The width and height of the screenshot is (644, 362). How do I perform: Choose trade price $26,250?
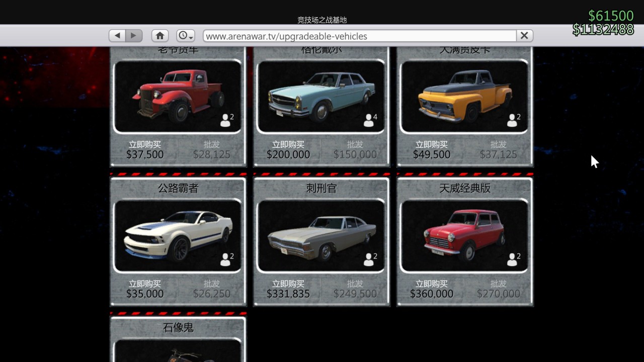tap(212, 289)
